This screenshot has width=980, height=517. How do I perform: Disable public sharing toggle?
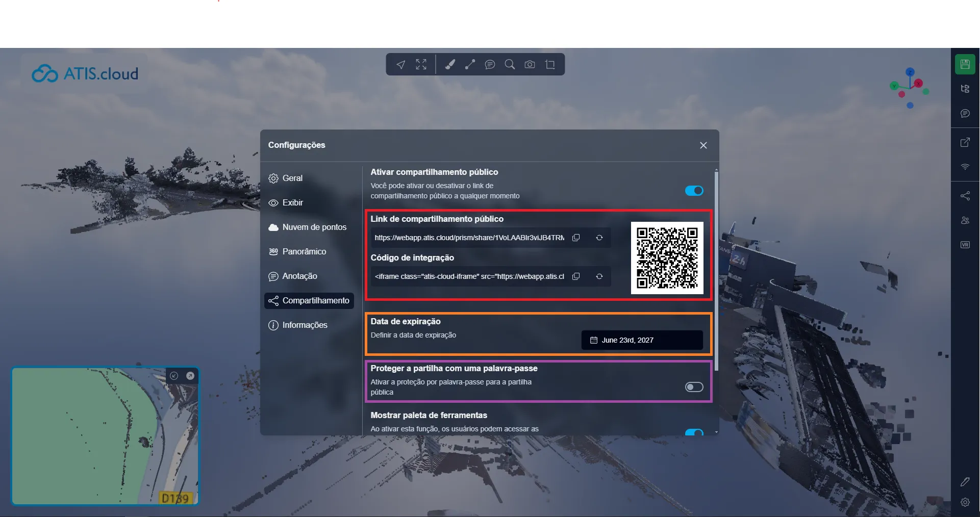694,191
